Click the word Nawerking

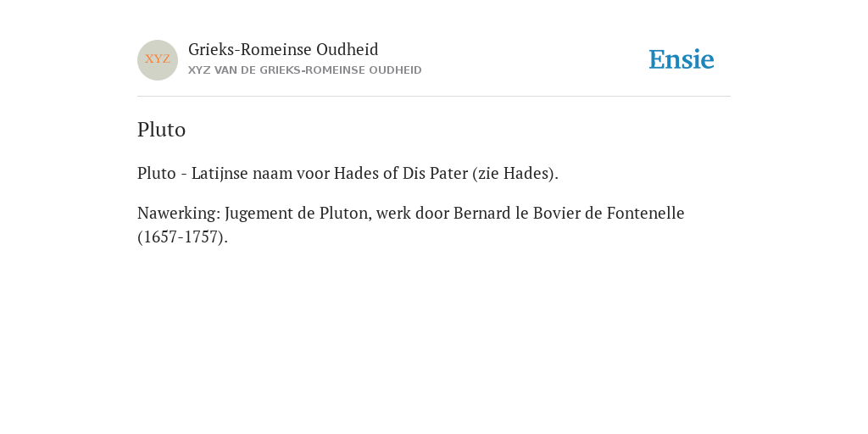pos(178,214)
